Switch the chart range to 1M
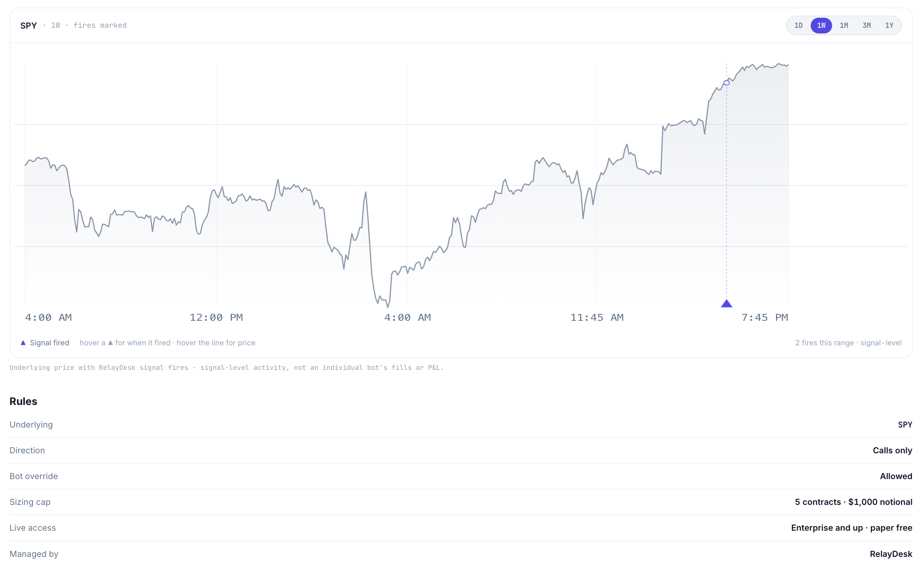 point(844,25)
